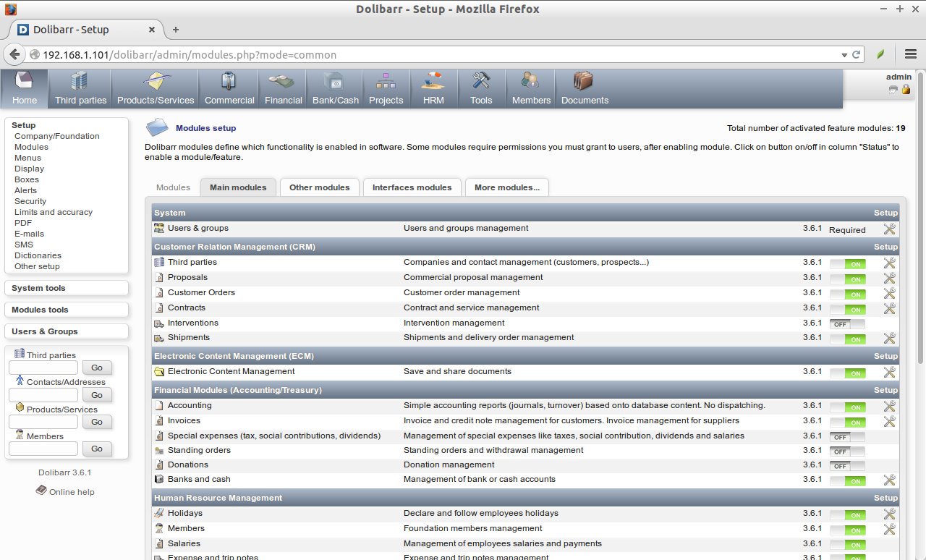Open the Home top menu icon

click(x=25, y=81)
